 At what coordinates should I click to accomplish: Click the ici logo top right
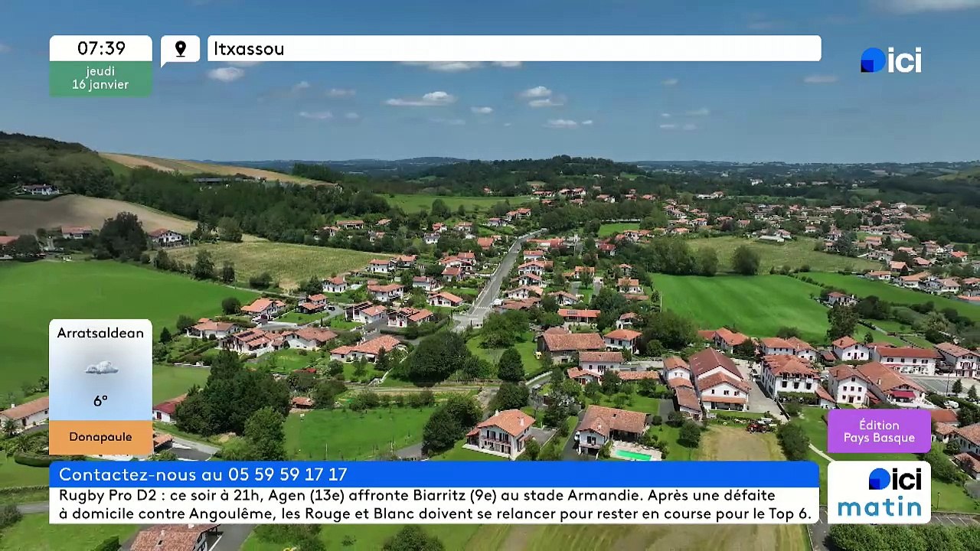click(891, 60)
